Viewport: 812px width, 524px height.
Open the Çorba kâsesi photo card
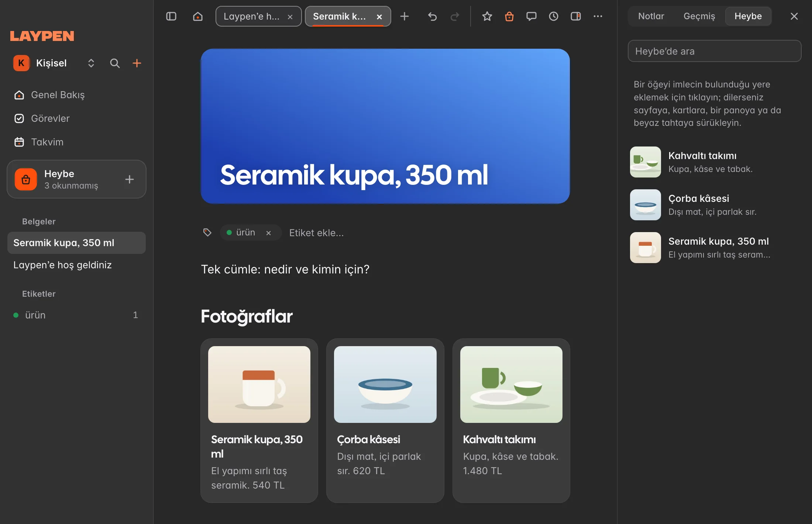(x=385, y=421)
